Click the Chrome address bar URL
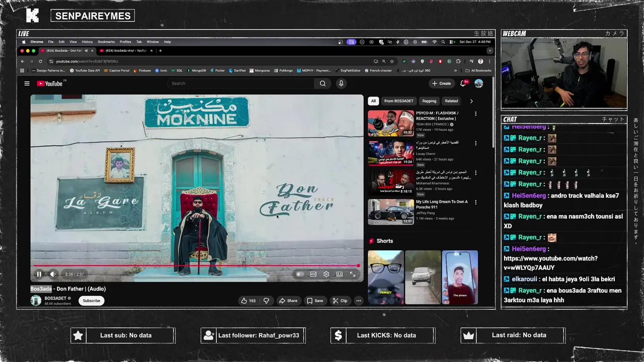The width and height of the screenshot is (644, 362). click(87, 61)
